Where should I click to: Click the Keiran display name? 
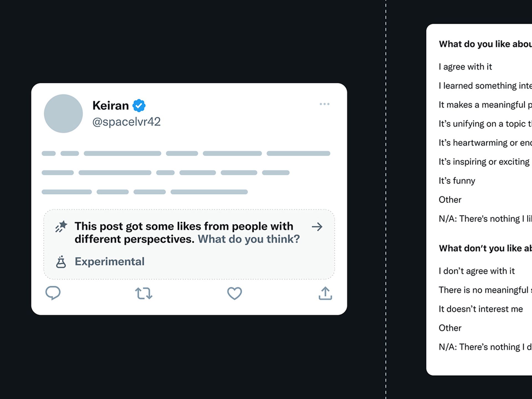111,106
